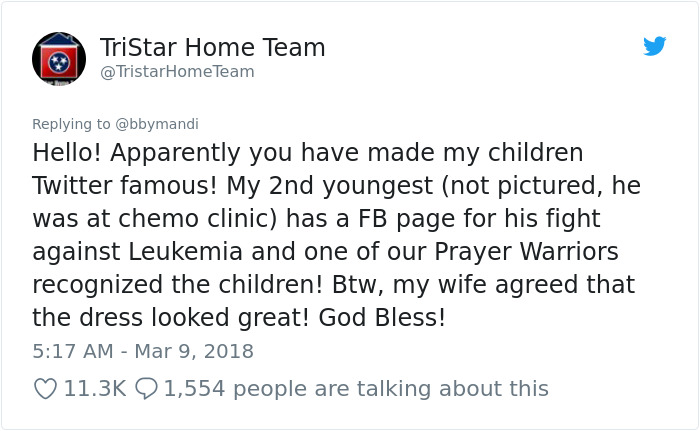The image size is (700, 431).
Task: Click the speech bubble reply icon
Action: click(145, 388)
